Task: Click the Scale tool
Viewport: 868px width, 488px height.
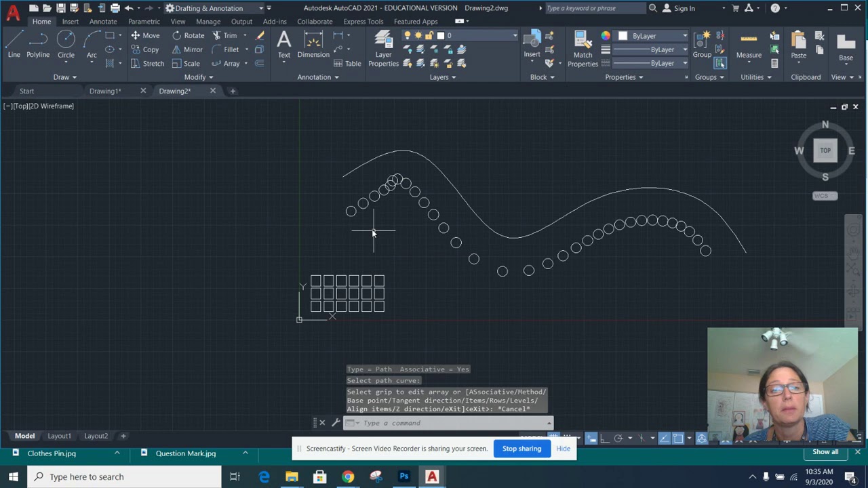Action: pos(185,64)
